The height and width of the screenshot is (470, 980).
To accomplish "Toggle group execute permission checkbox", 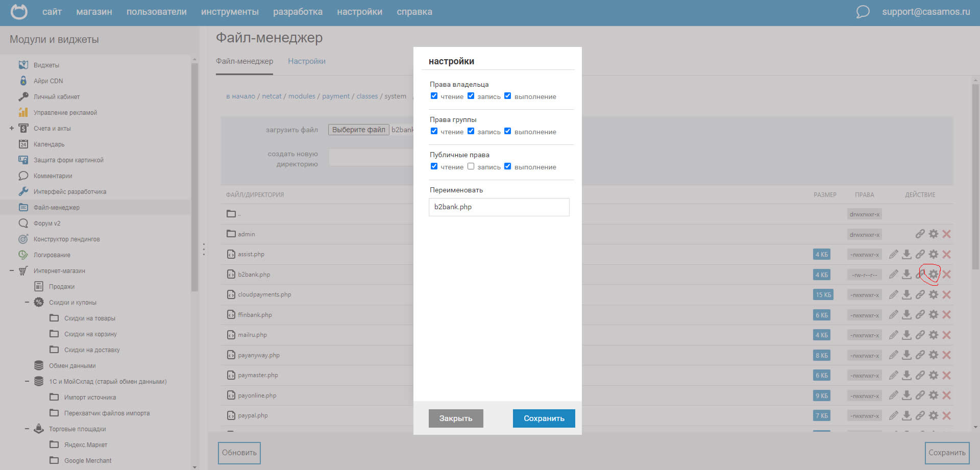I will click(507, 131).
